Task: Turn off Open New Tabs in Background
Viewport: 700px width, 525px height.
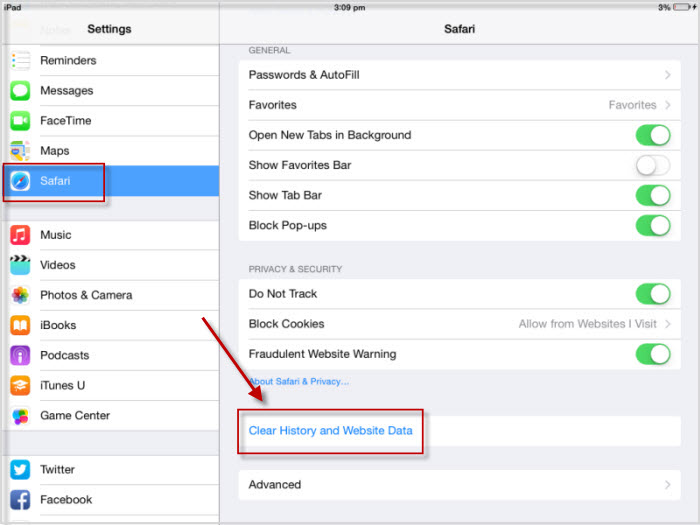Action: coord(653,135)
